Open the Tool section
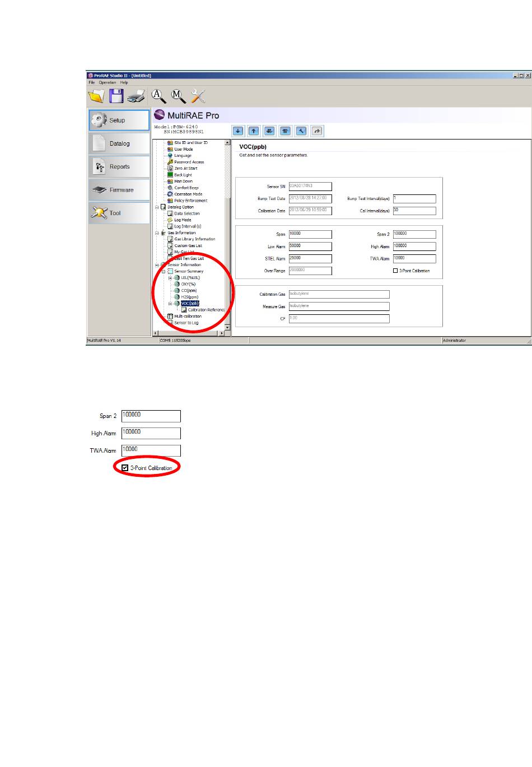 [x=119, y=213]
